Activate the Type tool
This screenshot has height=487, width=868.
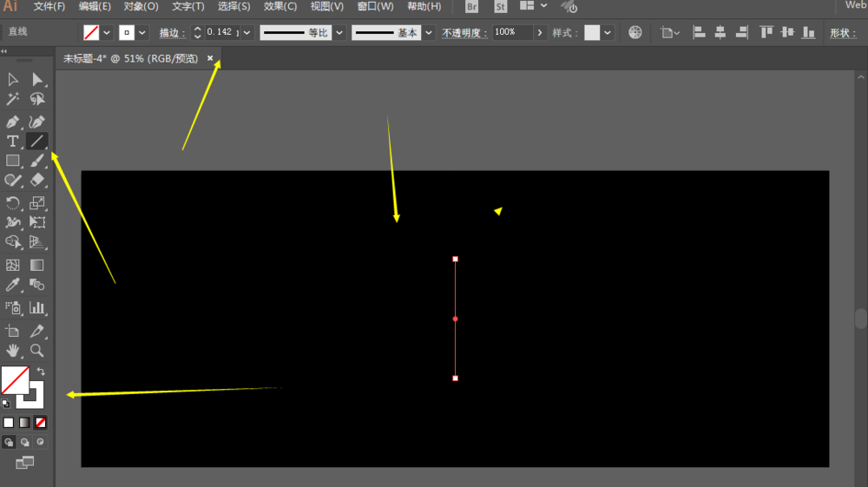tap(13, 141)
